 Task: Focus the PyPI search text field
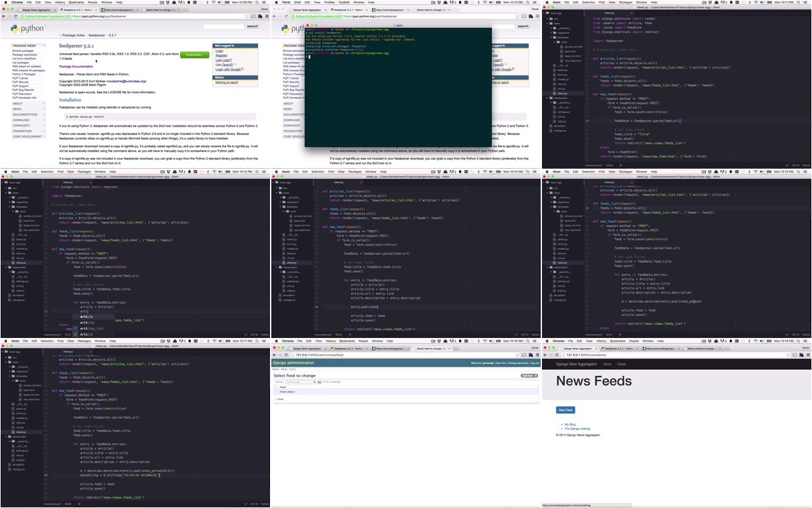coord(223,26)
